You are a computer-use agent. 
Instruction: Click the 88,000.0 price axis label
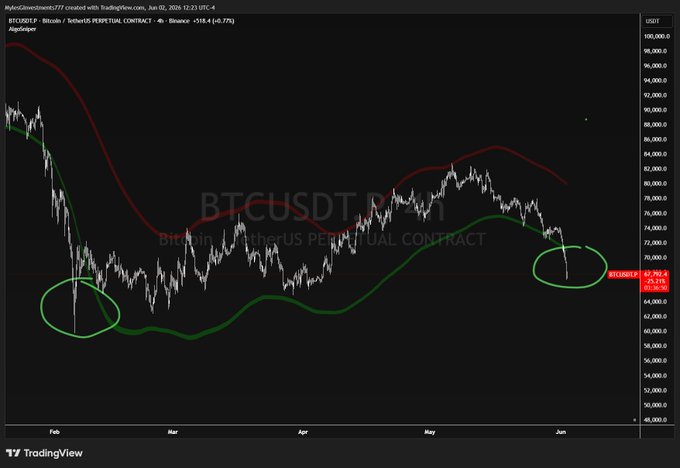pyautogui.click(x=656, y=125)
